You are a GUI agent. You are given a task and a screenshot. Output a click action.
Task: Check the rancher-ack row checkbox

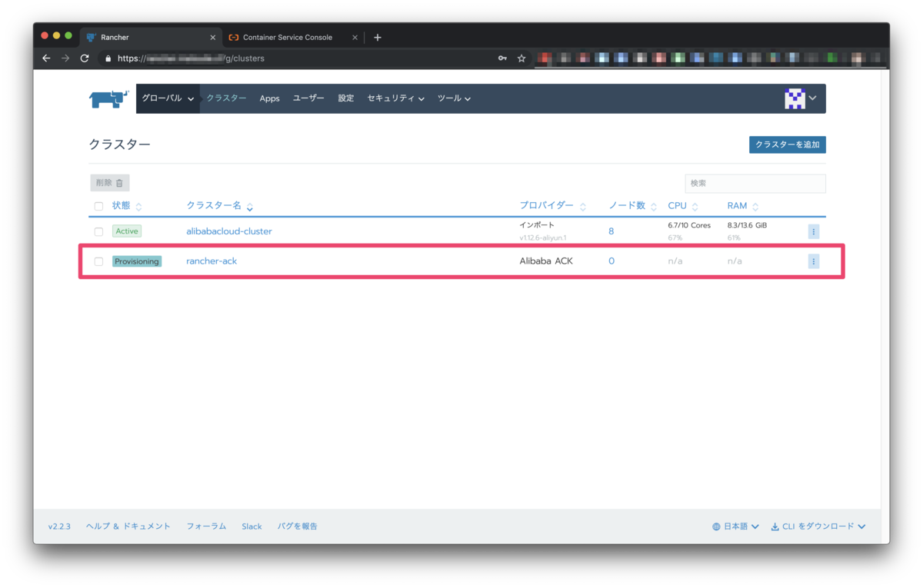pos(98,261)
